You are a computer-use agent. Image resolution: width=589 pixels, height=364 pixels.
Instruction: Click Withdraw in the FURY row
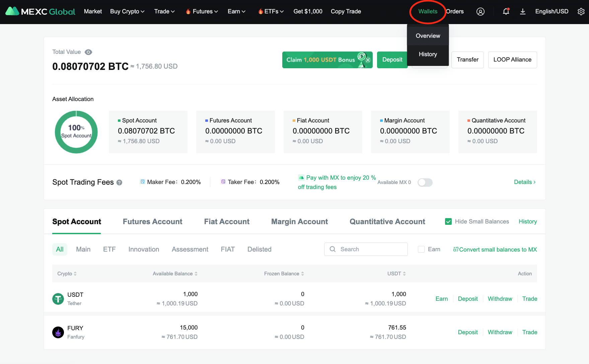point(500,332)
